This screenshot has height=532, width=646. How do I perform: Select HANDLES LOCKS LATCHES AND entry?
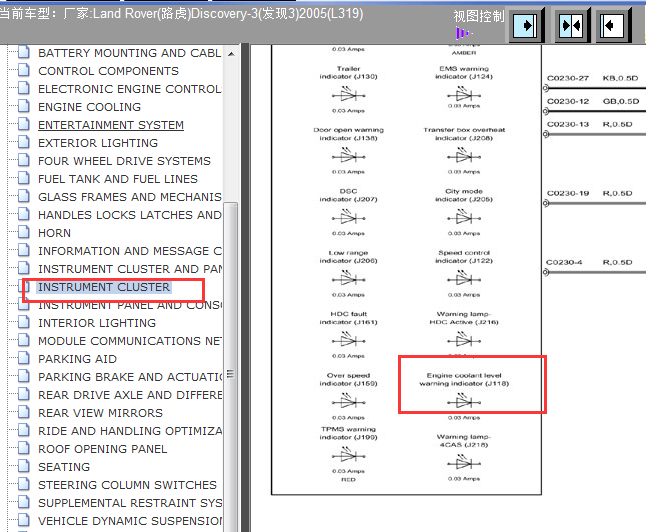click(130, 215)
